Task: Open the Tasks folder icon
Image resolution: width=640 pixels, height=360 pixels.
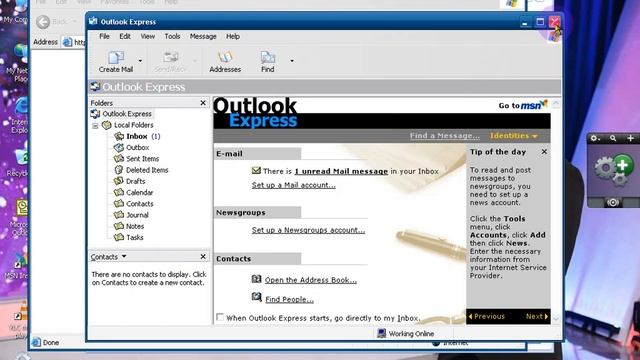Action: tap(119, 237)
